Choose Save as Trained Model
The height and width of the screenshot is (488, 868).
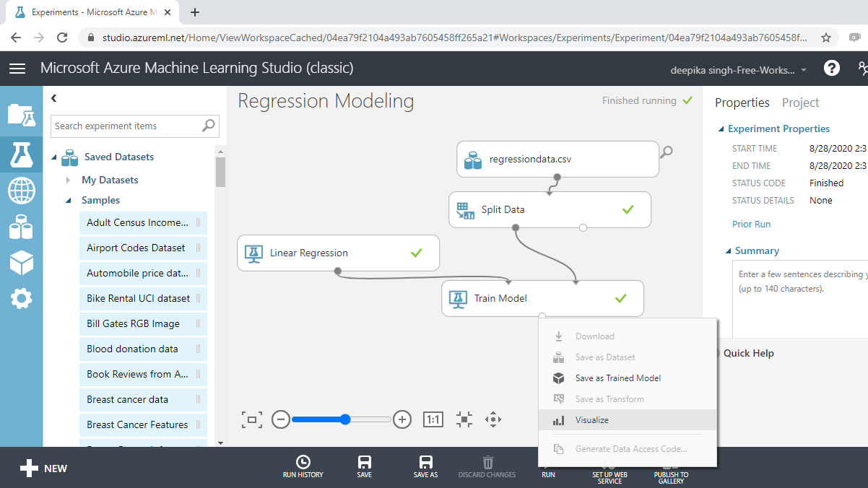tap(628, 378)
